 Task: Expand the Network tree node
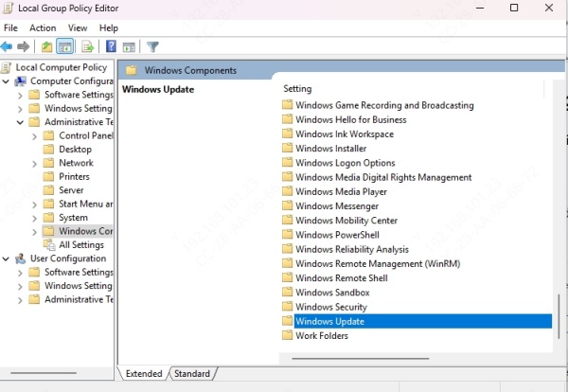click(x=34, y=164)
